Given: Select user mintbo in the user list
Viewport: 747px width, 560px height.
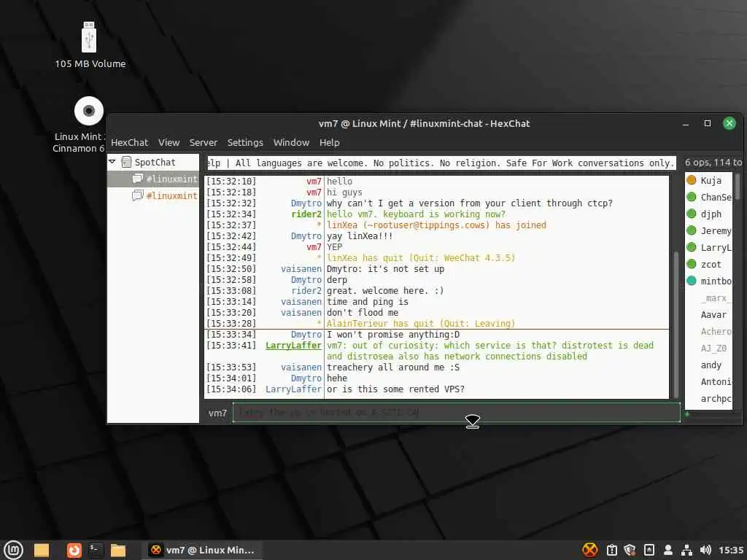Looking at the screenshot, I should coord(709,281).
